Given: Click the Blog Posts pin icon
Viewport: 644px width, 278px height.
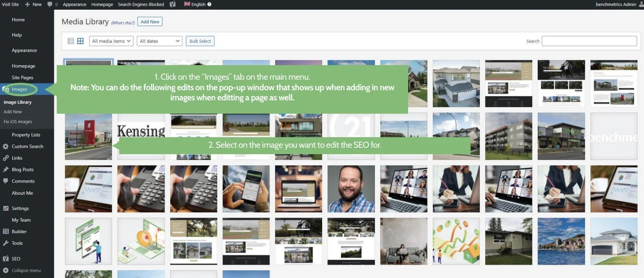Looking at the screenshot, I should pyautogui.click(x=5, y=170).
